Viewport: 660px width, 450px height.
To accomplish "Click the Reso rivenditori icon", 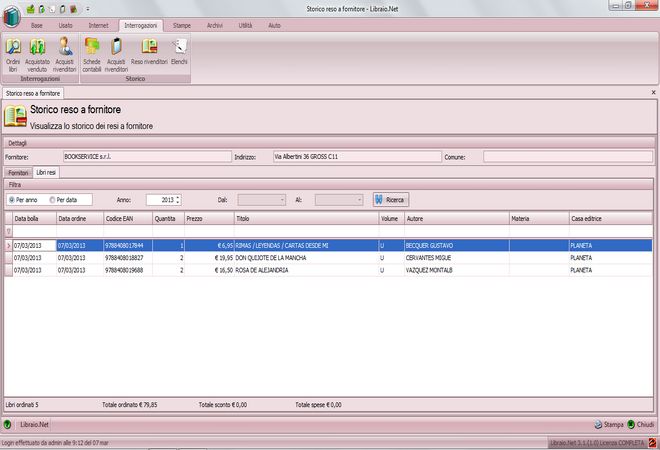I will point(149,50).
